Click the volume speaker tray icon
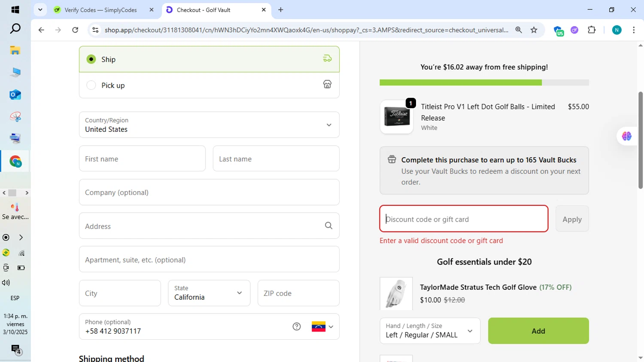Screen dimensions: 644x362 (6, 283)
